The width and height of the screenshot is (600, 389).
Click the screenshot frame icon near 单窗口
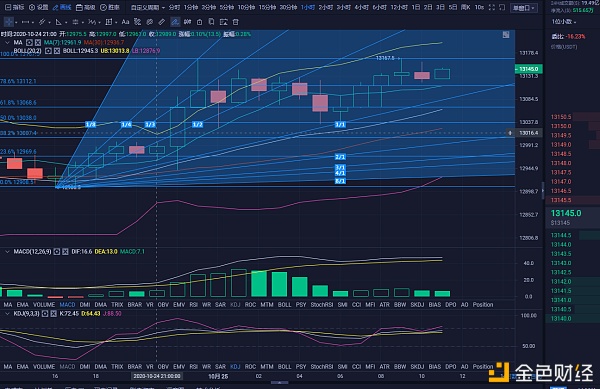click(x=502, y=7)
